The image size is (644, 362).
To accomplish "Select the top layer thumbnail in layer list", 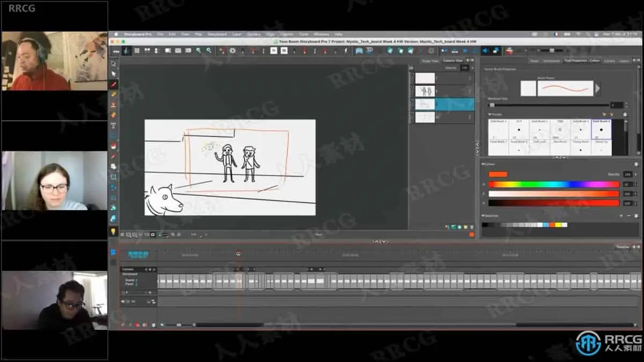I will tap(425, 78).
